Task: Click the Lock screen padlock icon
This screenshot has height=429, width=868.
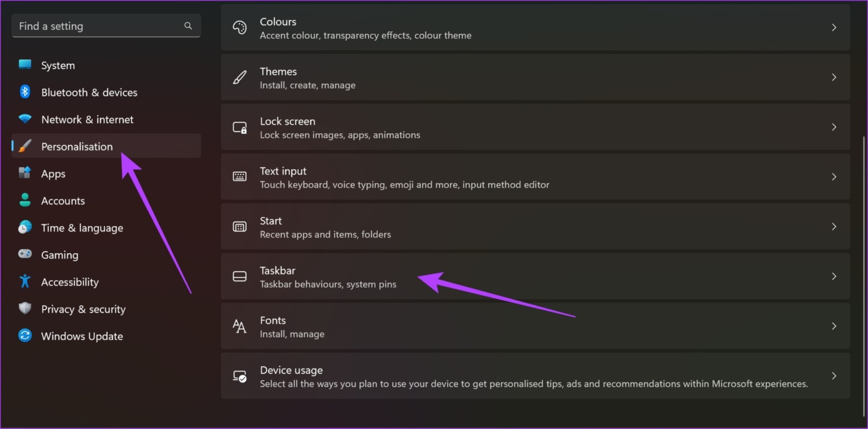Action: (240, 127)
